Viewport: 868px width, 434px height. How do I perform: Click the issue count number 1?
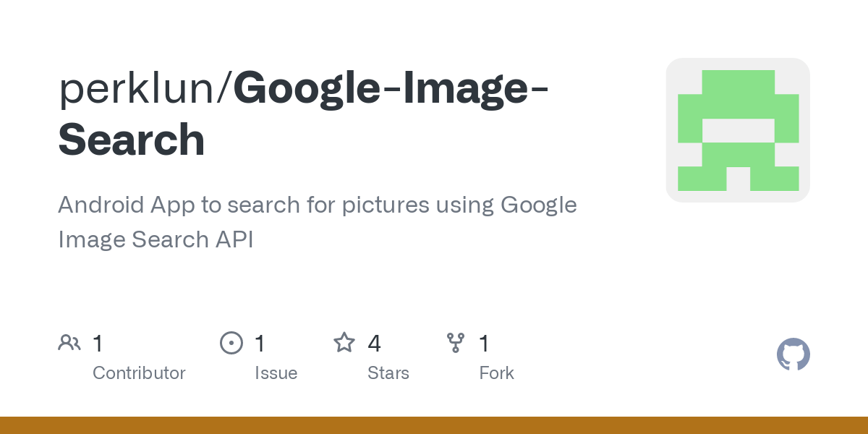click(260, 343)
